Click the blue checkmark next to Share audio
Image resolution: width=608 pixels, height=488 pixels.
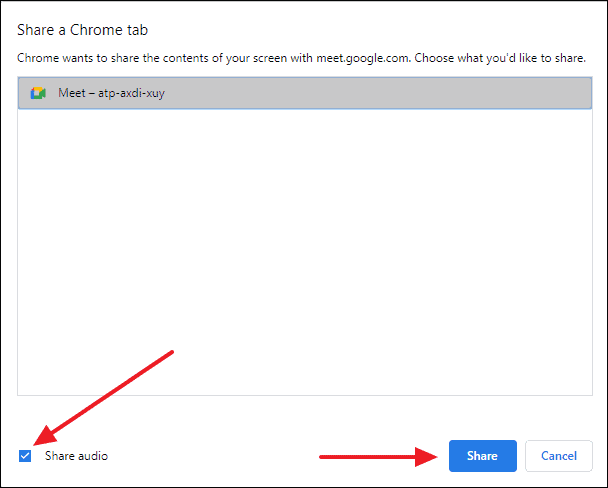pyautogui.click(x=25, y=456)
